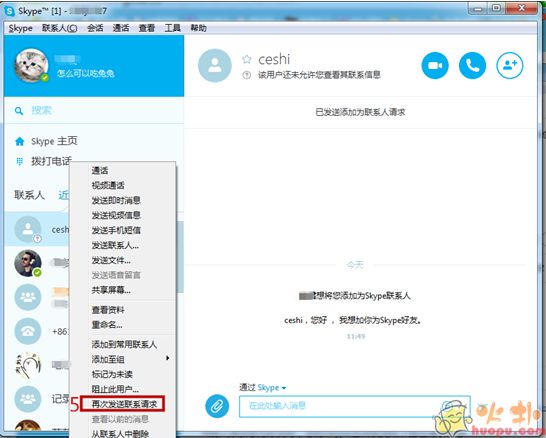Viewport: 546px width, 438px height.
Task: Click the contact list scrollbar
Action: (180, 257)
